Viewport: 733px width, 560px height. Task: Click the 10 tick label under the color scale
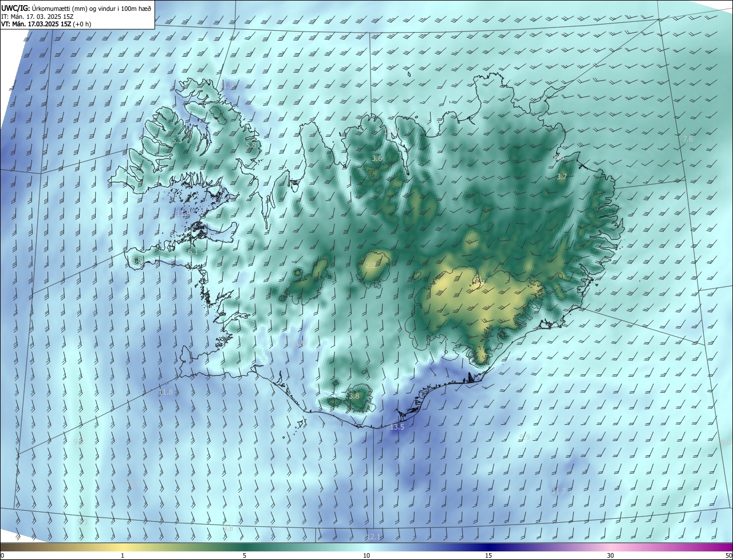point(366,555)
